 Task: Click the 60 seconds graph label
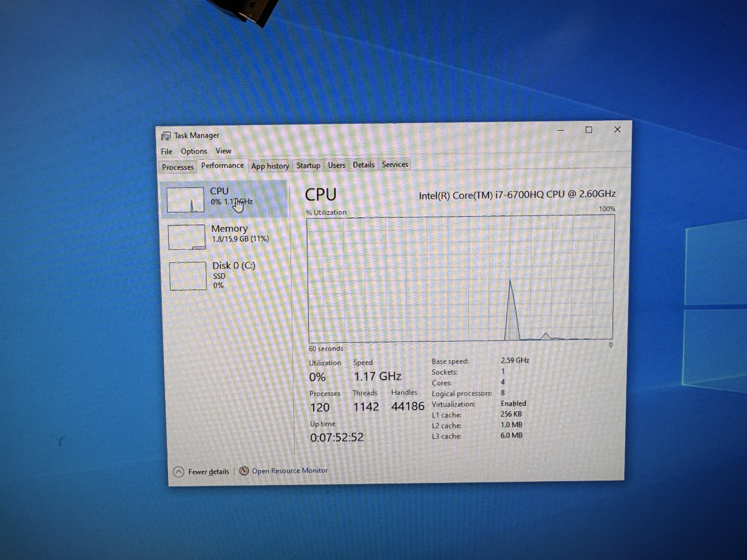coord(326,349)
